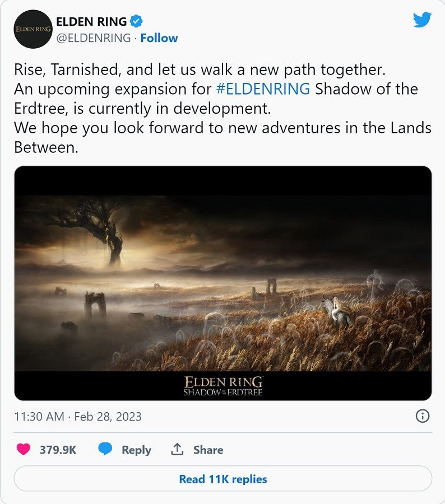Click the Reply text label
Screen dimensions: 445x504
coord(136,450)
